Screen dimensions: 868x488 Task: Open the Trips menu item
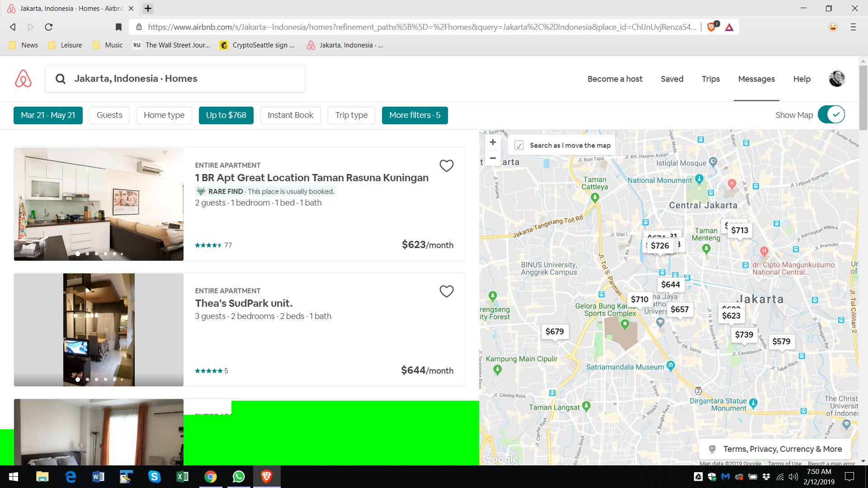[710, 79]
